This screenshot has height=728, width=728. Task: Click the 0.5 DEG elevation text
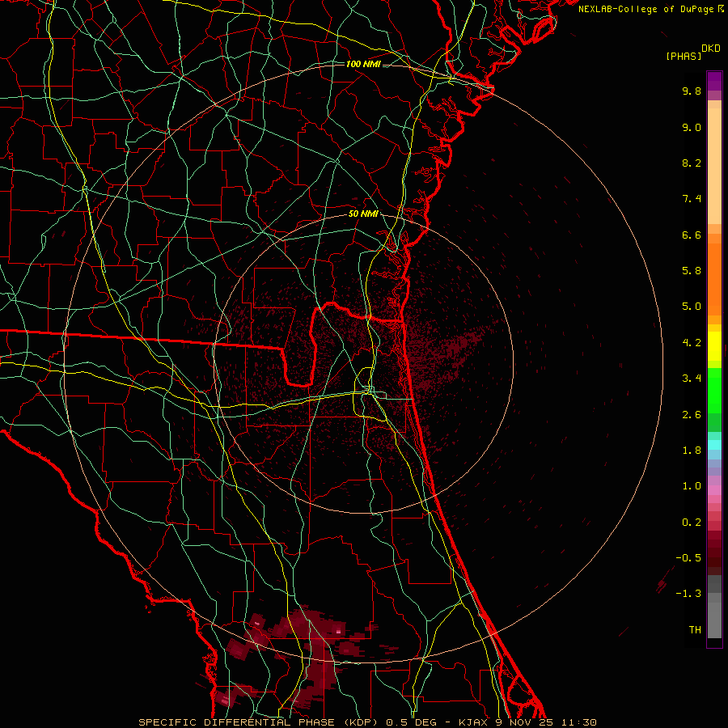coord(412,722)
